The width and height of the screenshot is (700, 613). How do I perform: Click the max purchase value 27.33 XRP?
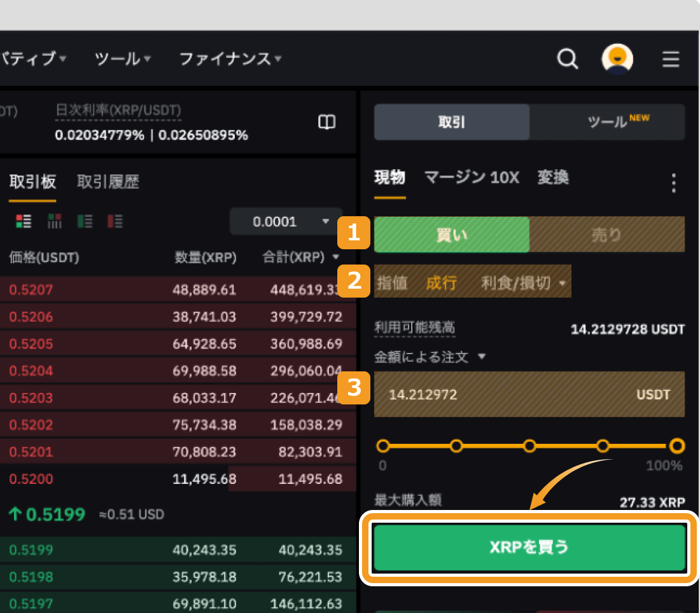(652, 502)
